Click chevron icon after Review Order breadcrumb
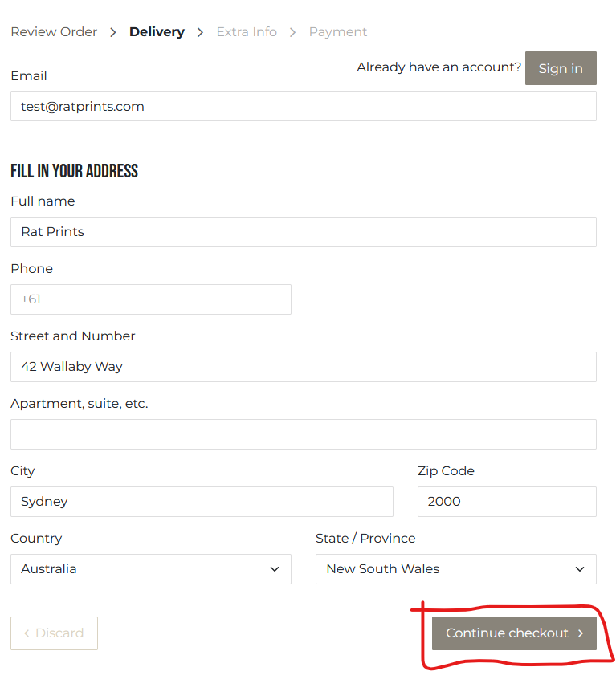Image resolution: width=616 pixels, height=700 pixels. (113, 32)
